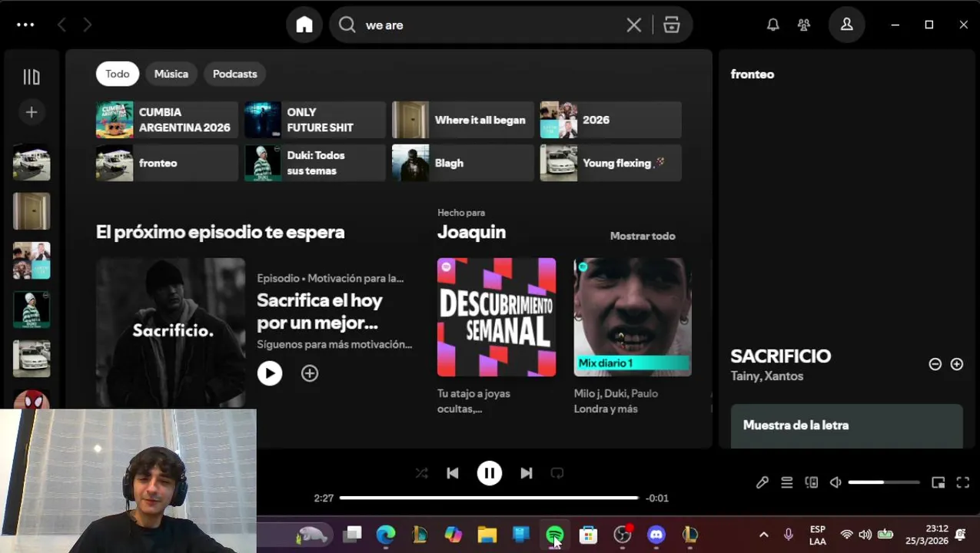Image resolution: width=980 pixels, height=553 pixels.
Task: Toggle time remaining display -0:01
Action: coord(656,498)
